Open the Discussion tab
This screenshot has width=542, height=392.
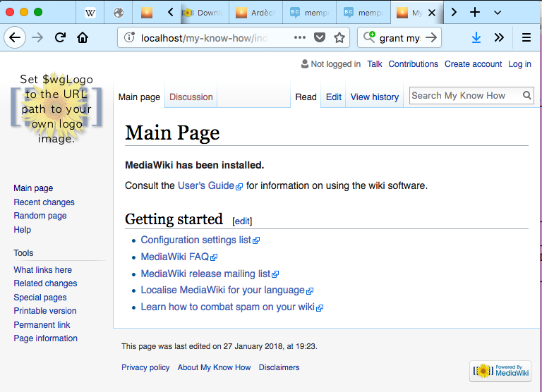[191, 97]
